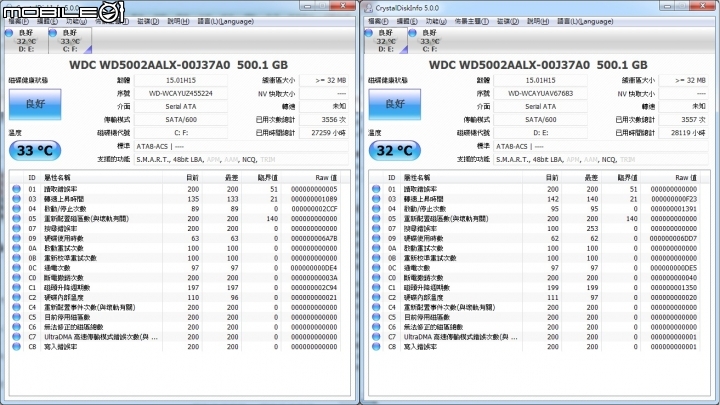Click power-on hours field 27259 小時

324,133
